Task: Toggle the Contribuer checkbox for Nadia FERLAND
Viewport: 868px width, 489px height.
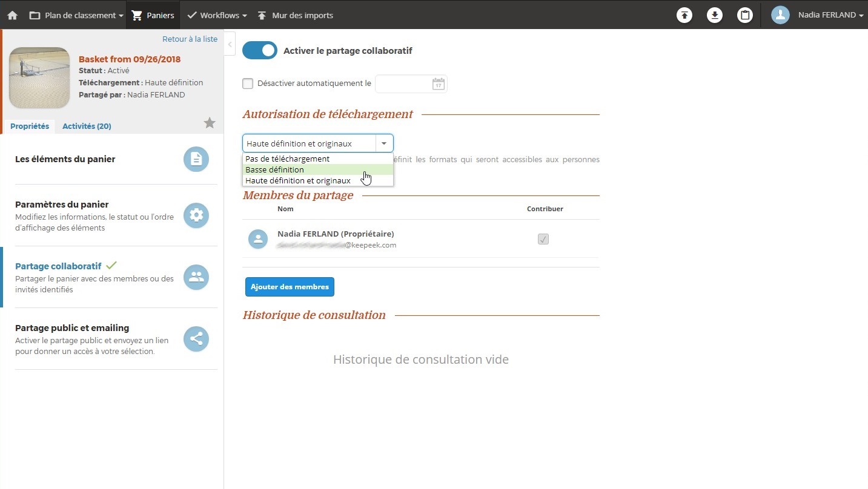Action: [543, 239]
